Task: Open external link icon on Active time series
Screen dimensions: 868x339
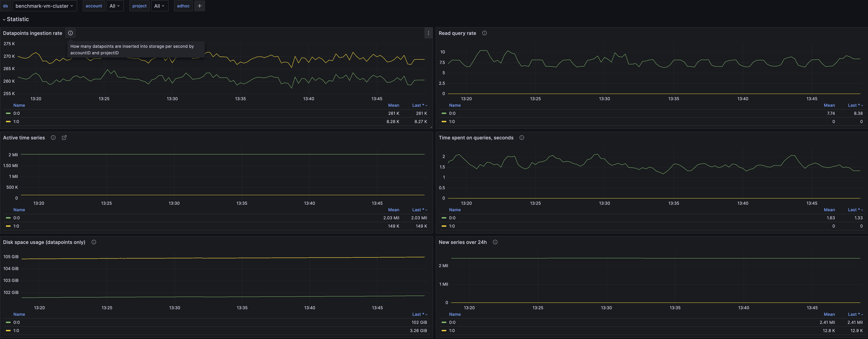Action: pos(64,138)
